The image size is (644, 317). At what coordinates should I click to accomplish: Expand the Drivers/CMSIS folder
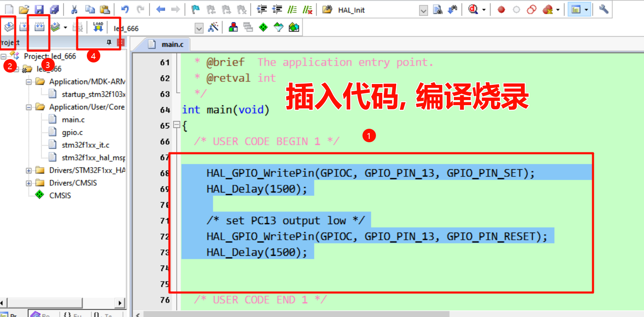pos(29,183)
